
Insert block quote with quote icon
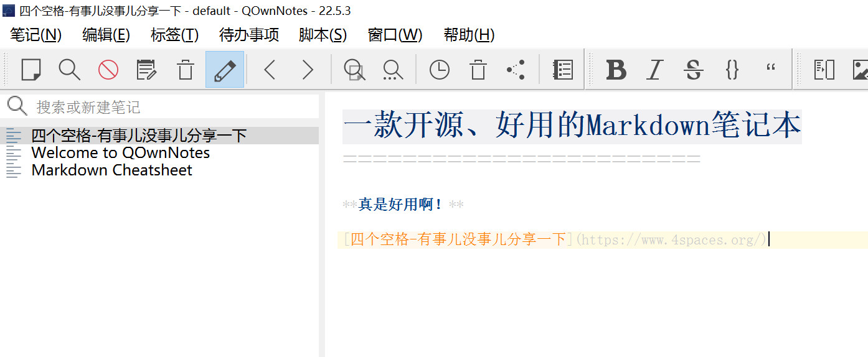[x=771, y=68]
